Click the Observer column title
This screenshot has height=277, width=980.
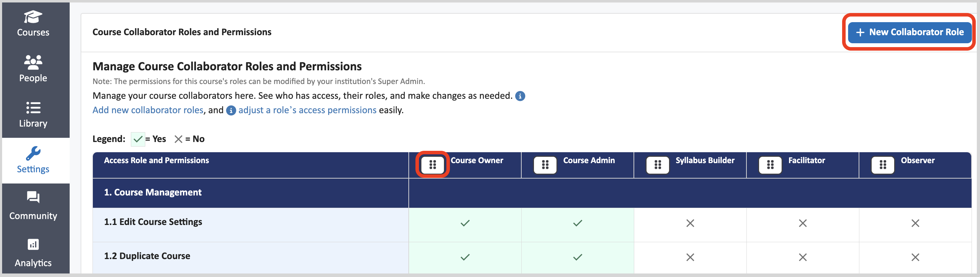[x=918, y=160]
